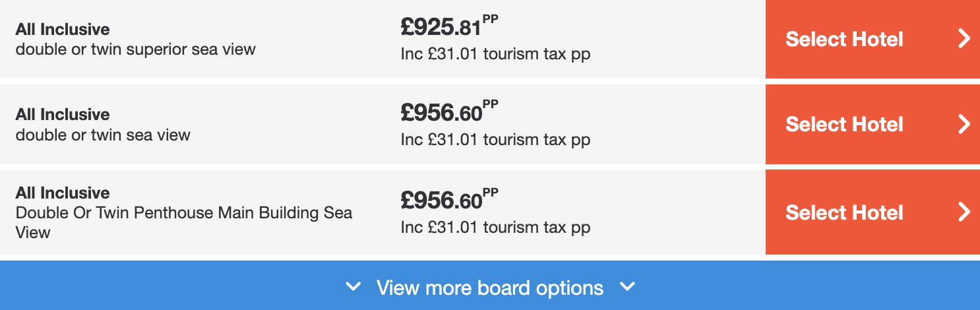Click 'Double Or Twin Penthouse Main Building Sea View' text
The height and width of the screenshot is (310, 980).
pos(183,214)
